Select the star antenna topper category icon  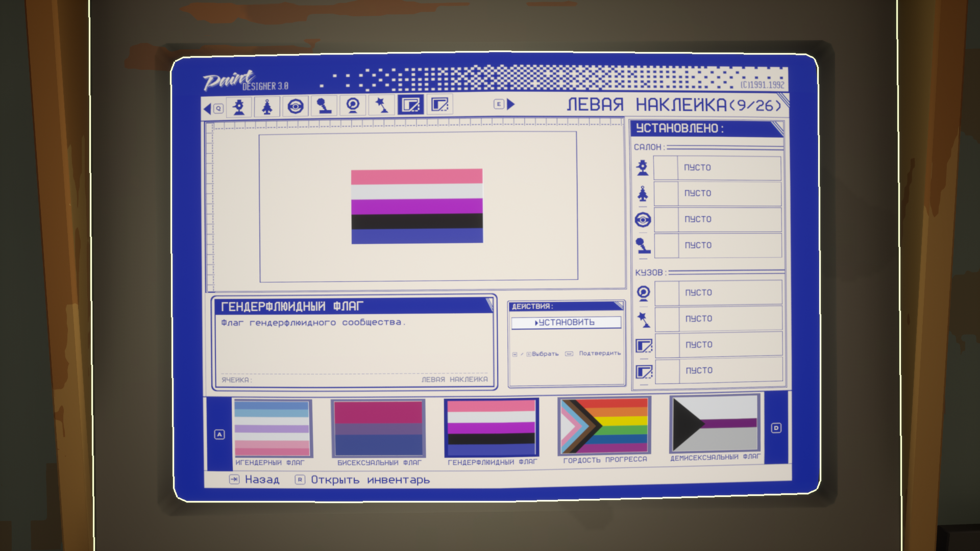click(382, 105)
